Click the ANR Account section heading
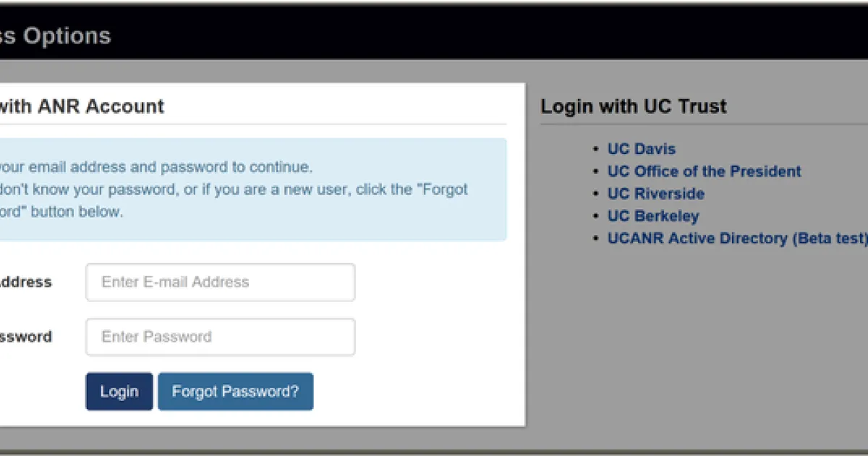Screen dimensions: 868x456 point(81,106)
